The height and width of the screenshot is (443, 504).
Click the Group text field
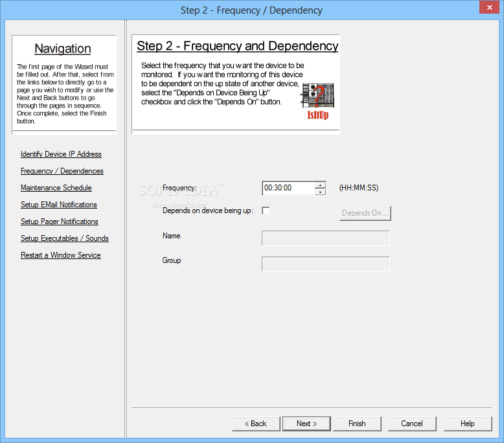tap(326, 264)
